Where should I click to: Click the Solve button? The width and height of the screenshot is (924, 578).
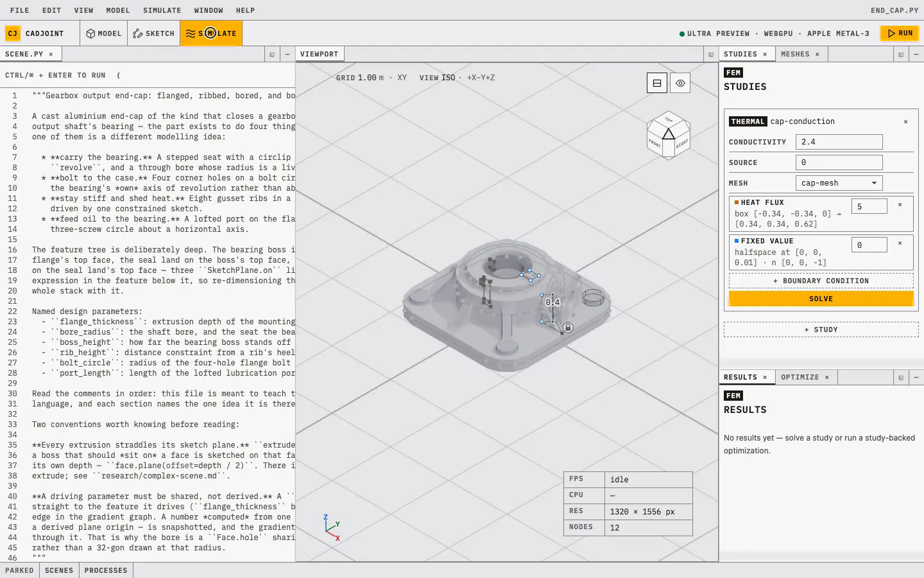[821, 299]
